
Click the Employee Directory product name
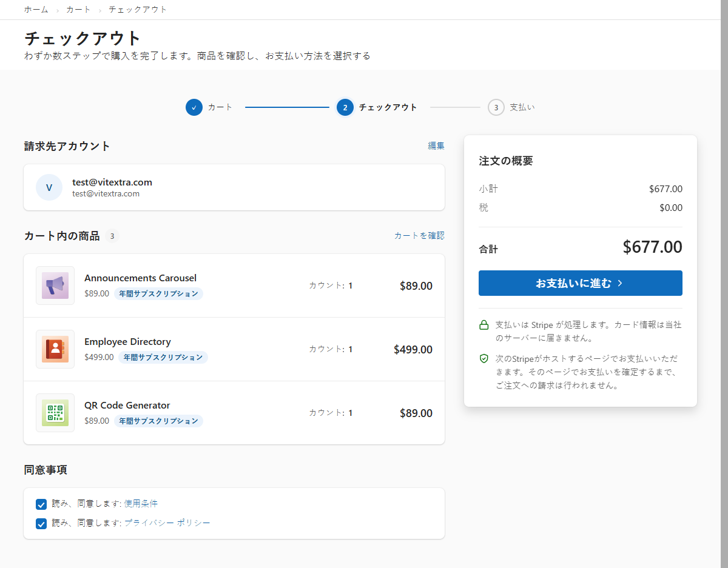point(127,341)
